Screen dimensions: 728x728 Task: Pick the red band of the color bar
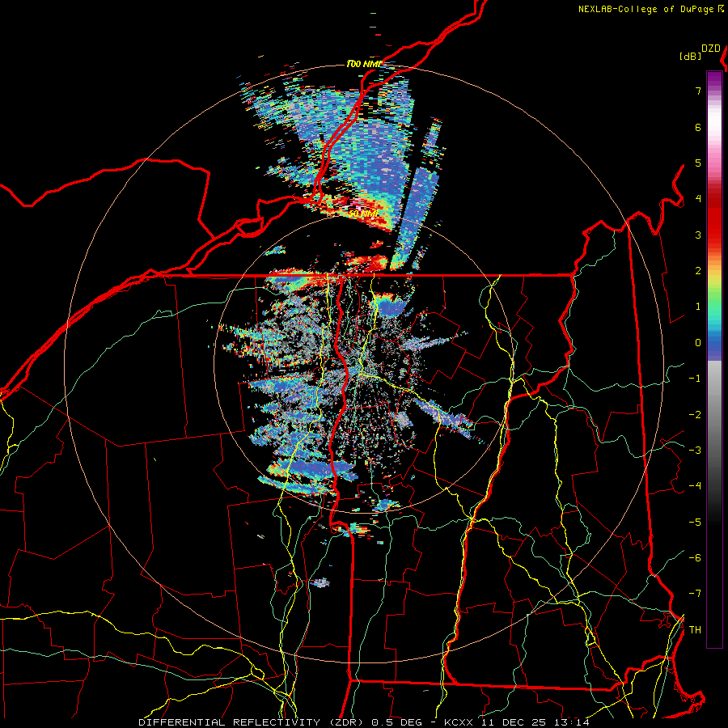714,218
